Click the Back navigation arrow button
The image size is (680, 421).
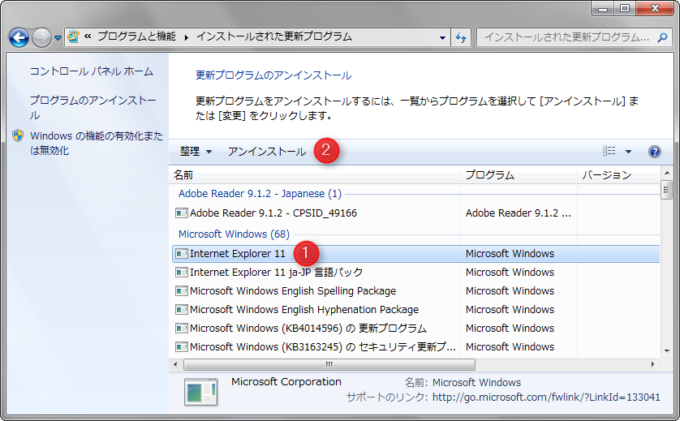pyautogui.click(x=19, y=38)
